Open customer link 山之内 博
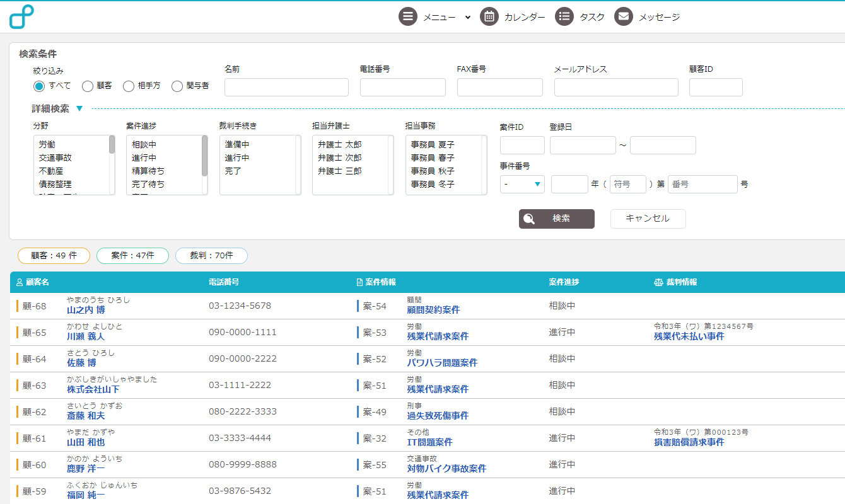The width and height of the screenshot is (845, 504). pos(86,310)
